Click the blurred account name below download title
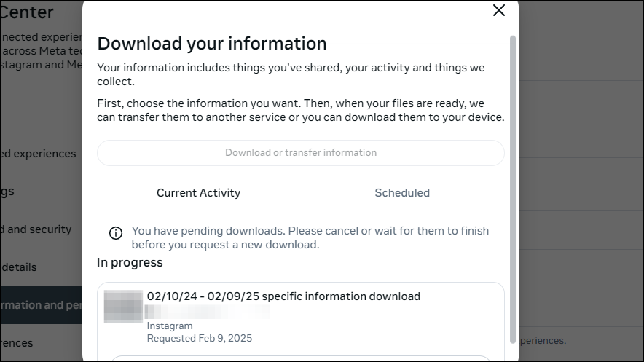The height and width of the screenshot is (362, 644). (208, 312)
